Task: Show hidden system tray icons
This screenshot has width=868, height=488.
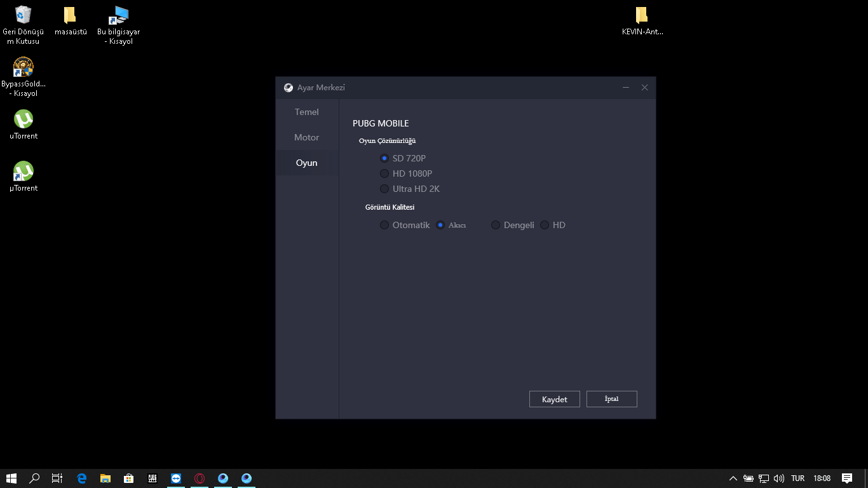Action: tap(733, 478)
